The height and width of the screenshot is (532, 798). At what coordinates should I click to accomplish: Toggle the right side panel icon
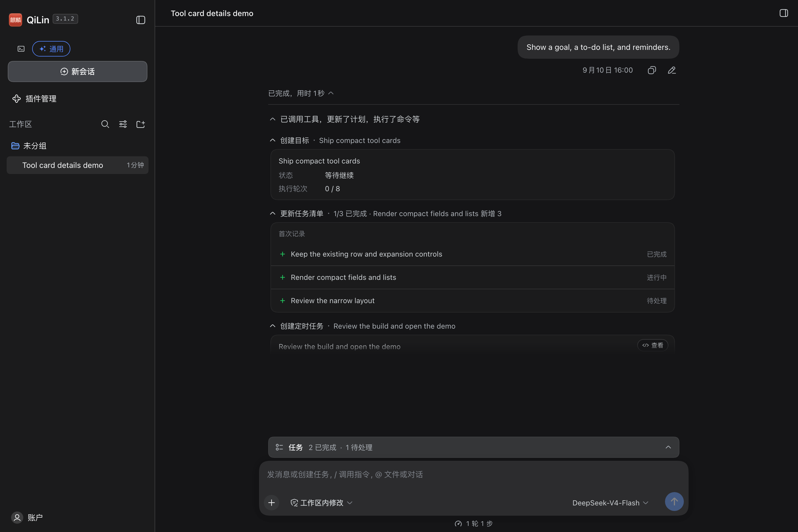pyautogui.click(x=783, y=13)
